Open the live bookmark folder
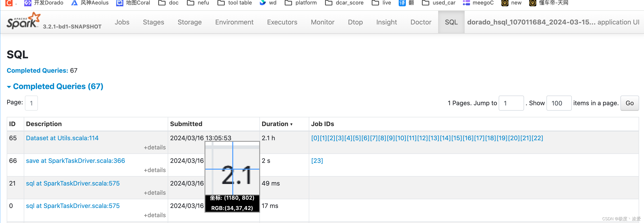This screenshot has height=223, width=644. pyautogui.click(x=381, y=3)
